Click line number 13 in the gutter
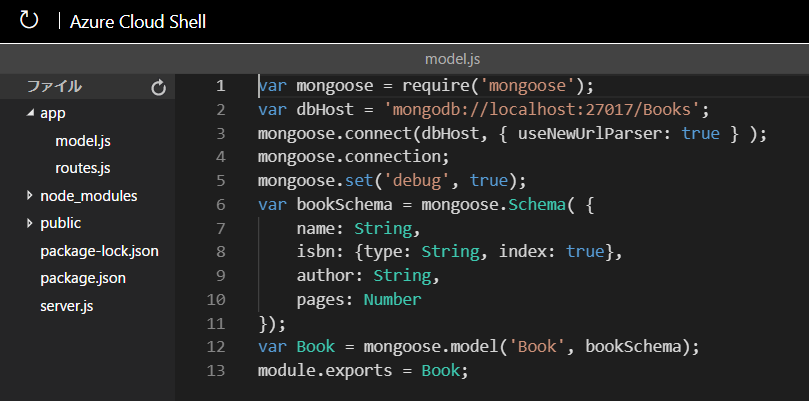The height and width of the screenshot is (401, 809). tap(216, 370)
